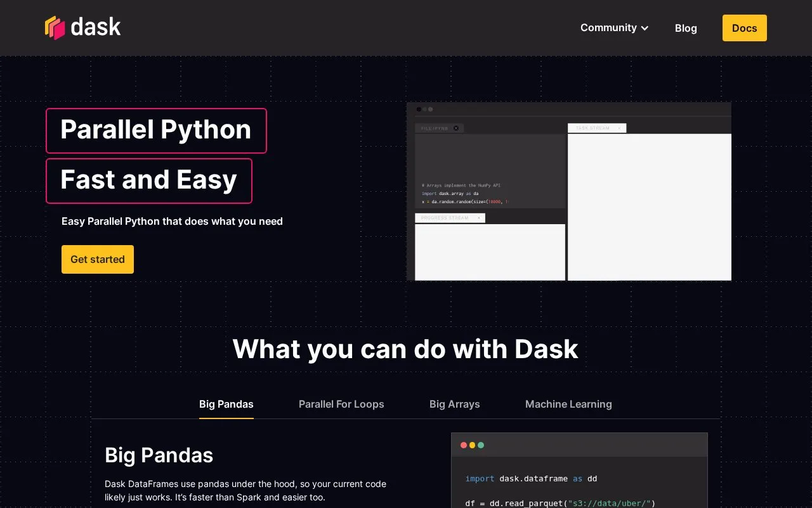812x508 pixels.
Task: Go to the Docs page via the yellow button
Action: 744,28
